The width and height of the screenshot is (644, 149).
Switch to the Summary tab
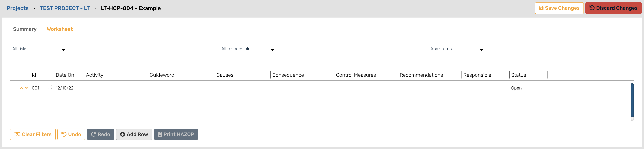(25, 29)
